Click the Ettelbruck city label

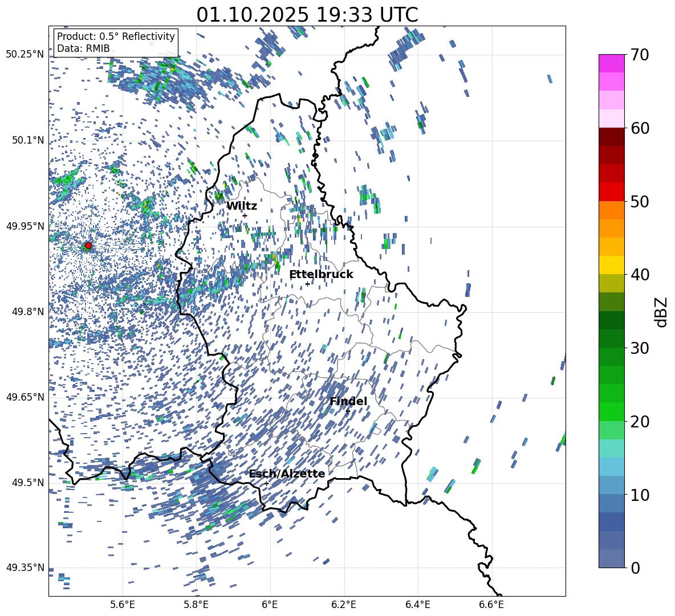click(321, 275)
